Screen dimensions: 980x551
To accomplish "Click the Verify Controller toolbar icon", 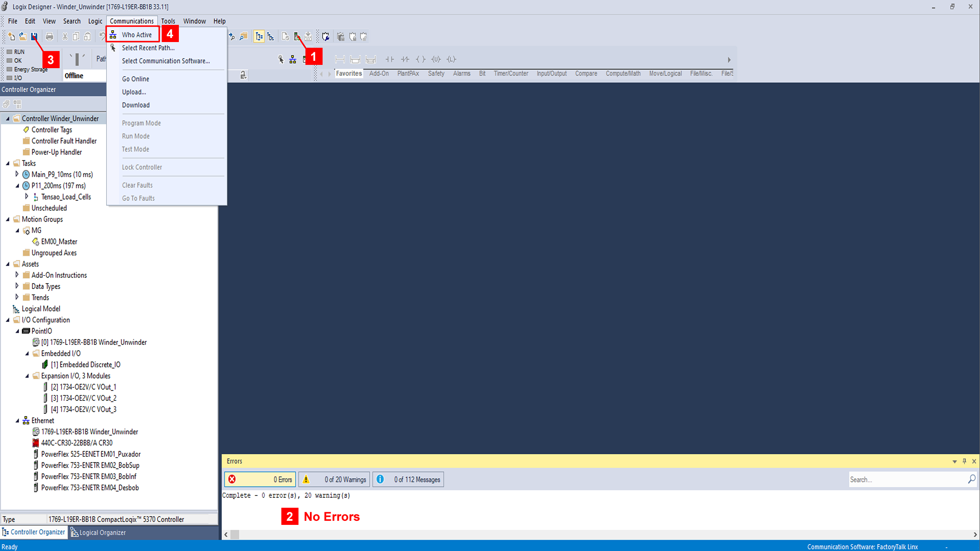I will 297,37.
